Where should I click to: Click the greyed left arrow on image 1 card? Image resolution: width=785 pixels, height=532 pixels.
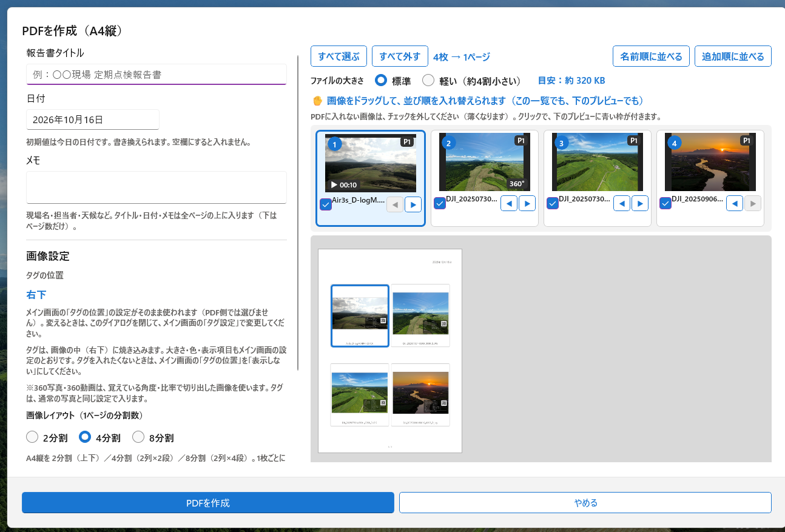395,204
